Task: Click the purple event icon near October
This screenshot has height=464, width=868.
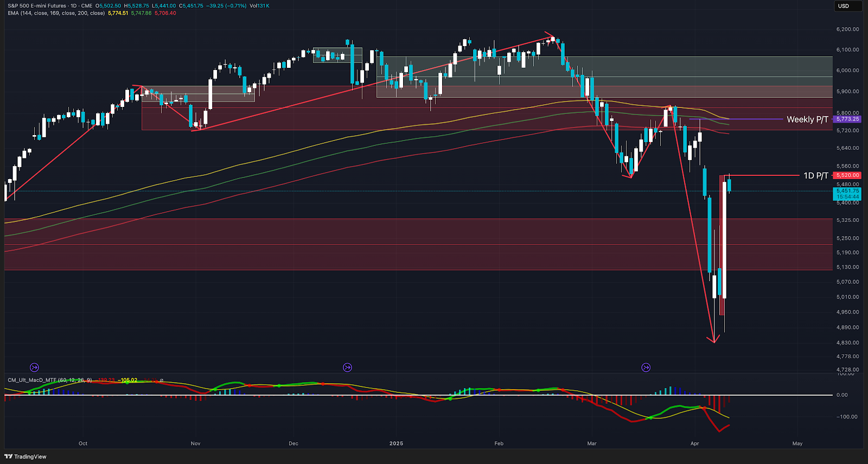Action: pyautogui.click(x=34, y=367)
